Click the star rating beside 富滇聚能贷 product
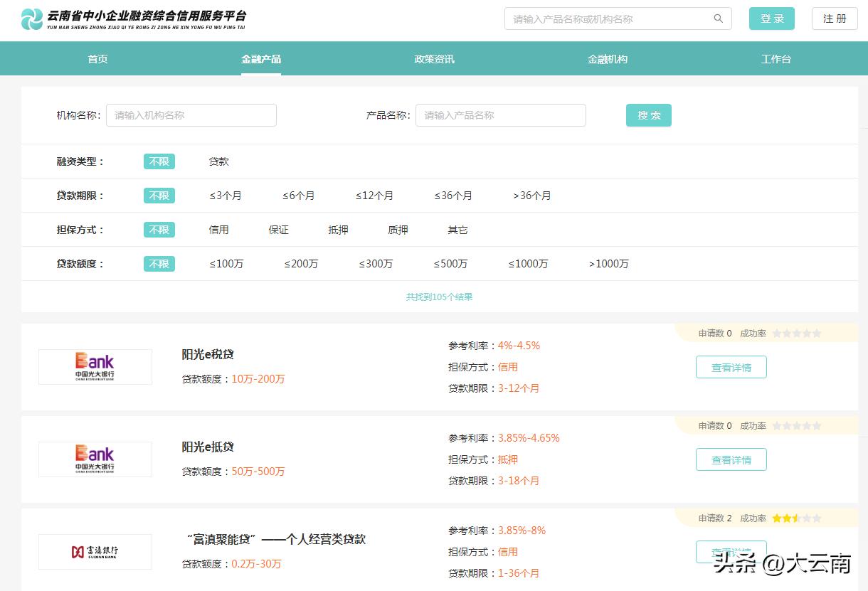This screenshot has height=591, width=868. coord(797,518)
